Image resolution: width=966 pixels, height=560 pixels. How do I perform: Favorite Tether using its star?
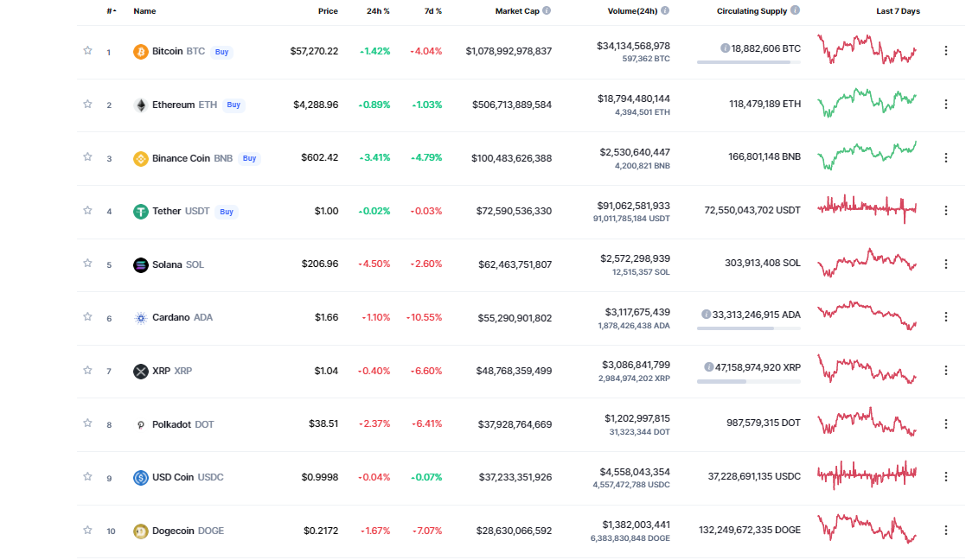click(x=87, y=211)
